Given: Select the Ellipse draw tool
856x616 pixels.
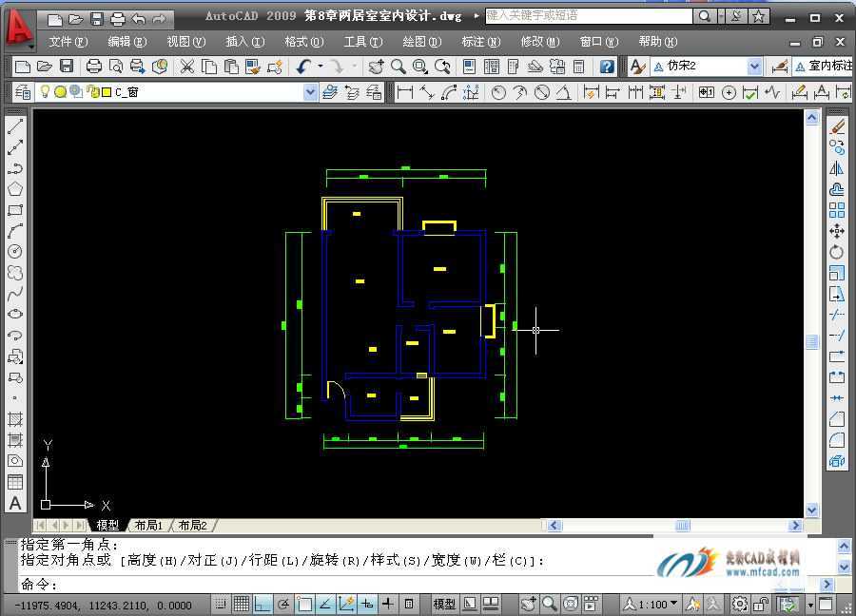Looking at the screenshot, I should tap(15, 314).
